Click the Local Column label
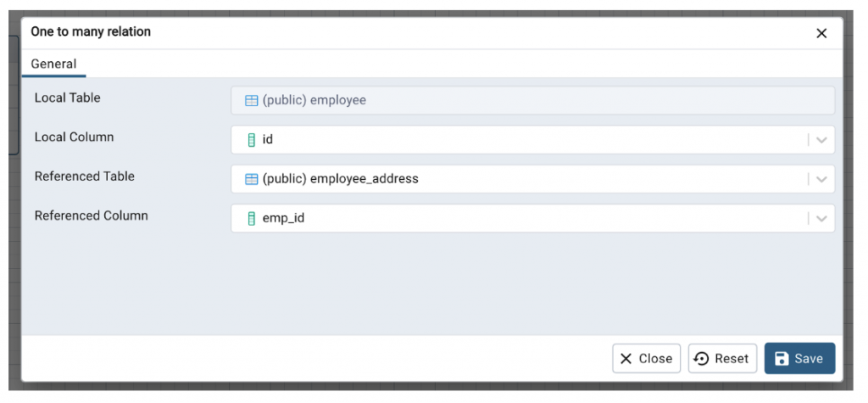This screenshot has height=403, width=868. (x=74, y=137)
